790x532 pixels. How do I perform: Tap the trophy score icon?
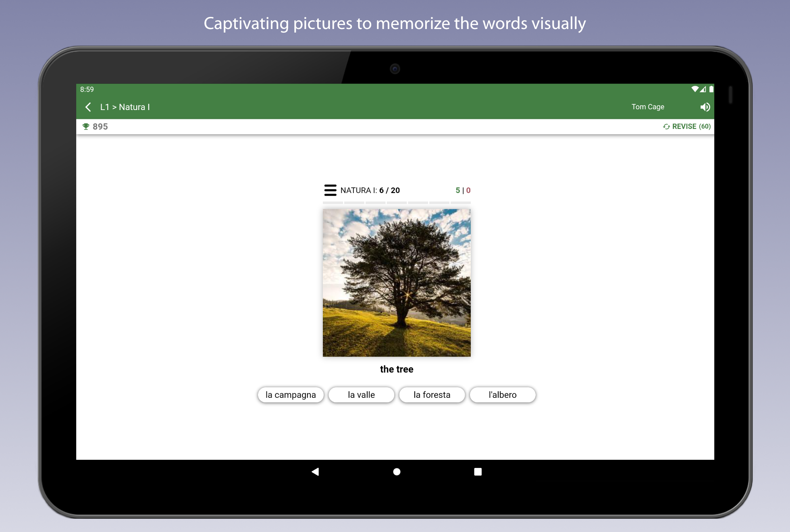pyautogui.click(x=86, y=127)
